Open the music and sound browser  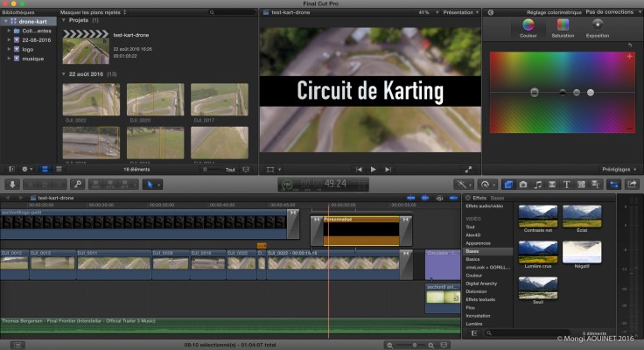click(x=537, y=185)
